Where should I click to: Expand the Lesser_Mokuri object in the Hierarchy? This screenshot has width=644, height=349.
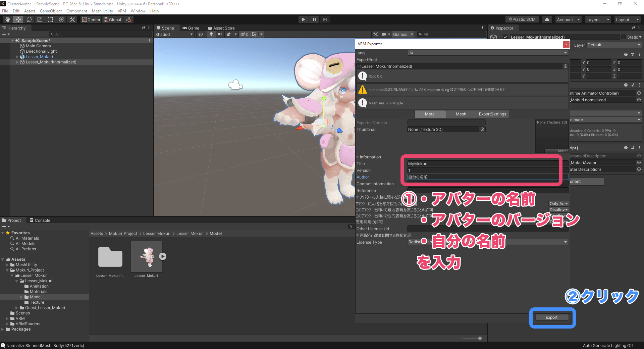tap(17, 57)
